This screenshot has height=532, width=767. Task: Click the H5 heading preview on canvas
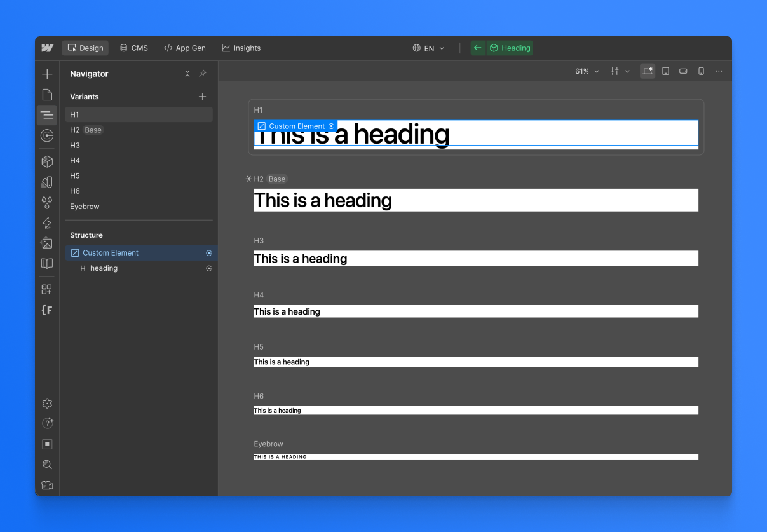pos(476,362)
